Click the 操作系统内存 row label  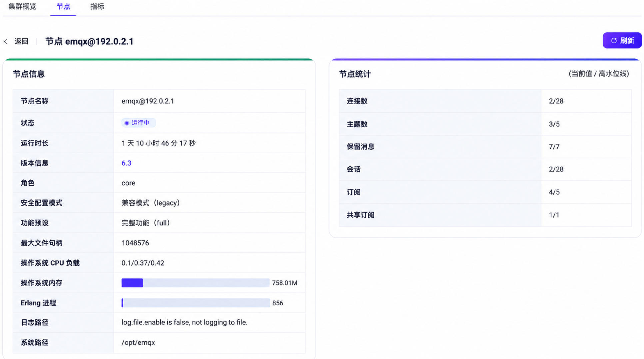pyautogui.click(x=41, y=283)
